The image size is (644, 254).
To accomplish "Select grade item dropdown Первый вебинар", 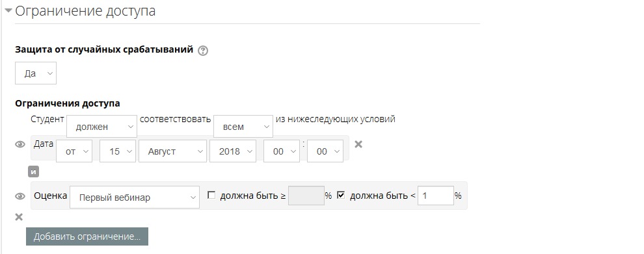I will [x=135, y=197].
